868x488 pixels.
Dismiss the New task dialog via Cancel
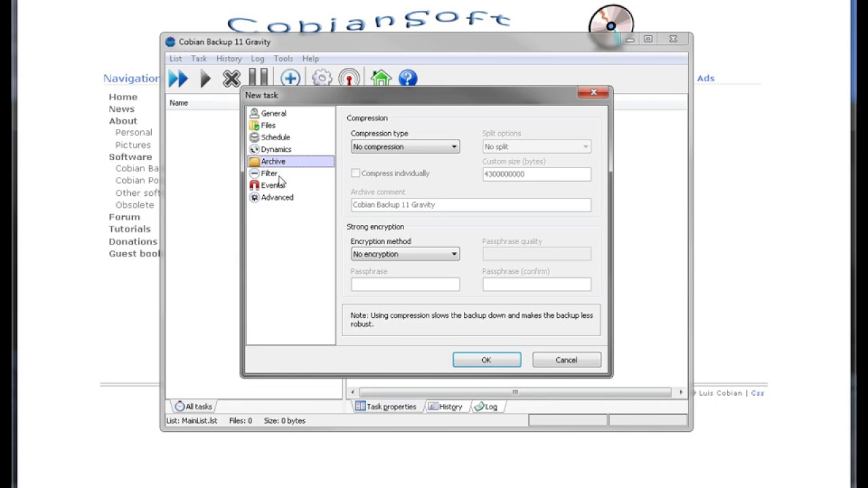tap(566, 360)
